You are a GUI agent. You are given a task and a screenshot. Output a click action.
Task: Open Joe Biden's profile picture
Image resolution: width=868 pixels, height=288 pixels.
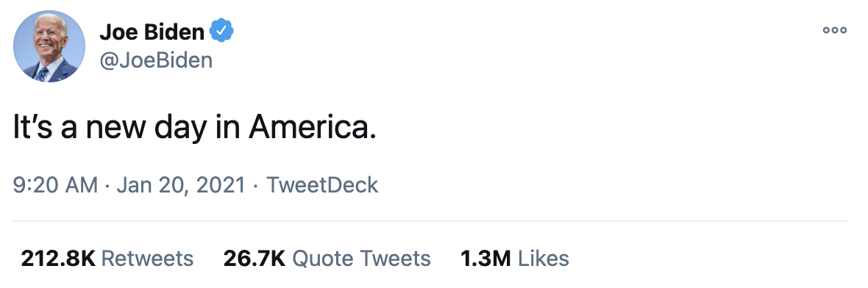click(49, 46)
